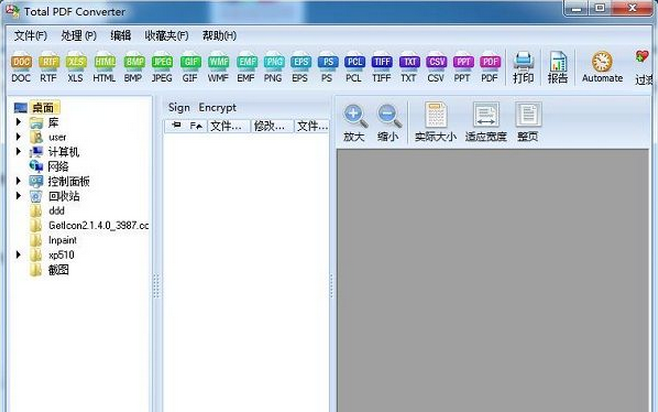This screenshot has width=658, height=412.
Task: Convert to PS format
Action: (327, 69)
